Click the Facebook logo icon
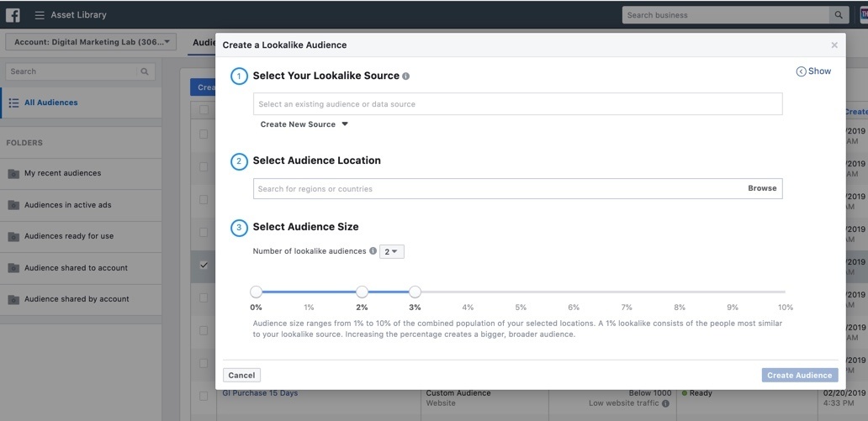 click(13, 15)
